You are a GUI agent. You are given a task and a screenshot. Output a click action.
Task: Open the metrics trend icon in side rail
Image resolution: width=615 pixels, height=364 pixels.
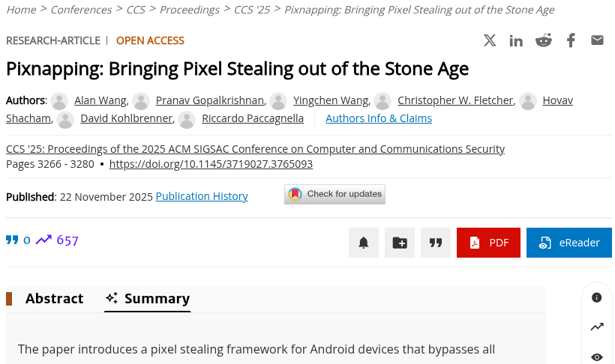point(597,327)
